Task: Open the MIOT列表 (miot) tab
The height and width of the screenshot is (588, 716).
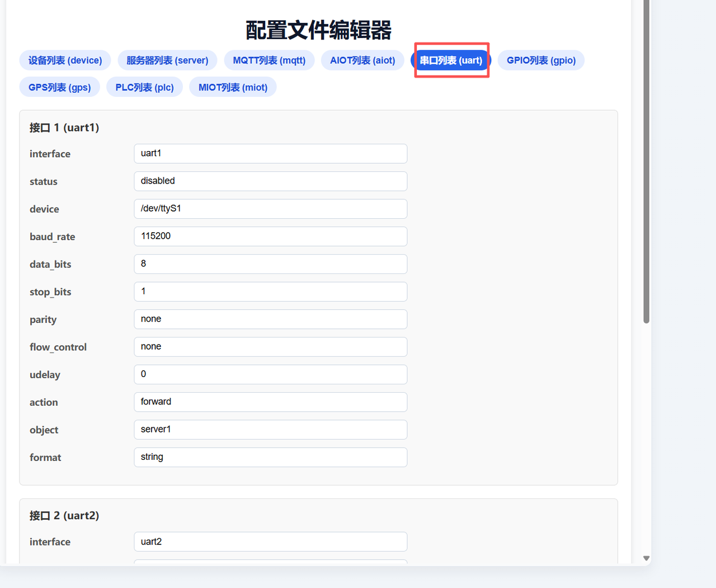Action: (x=233, y=87)
